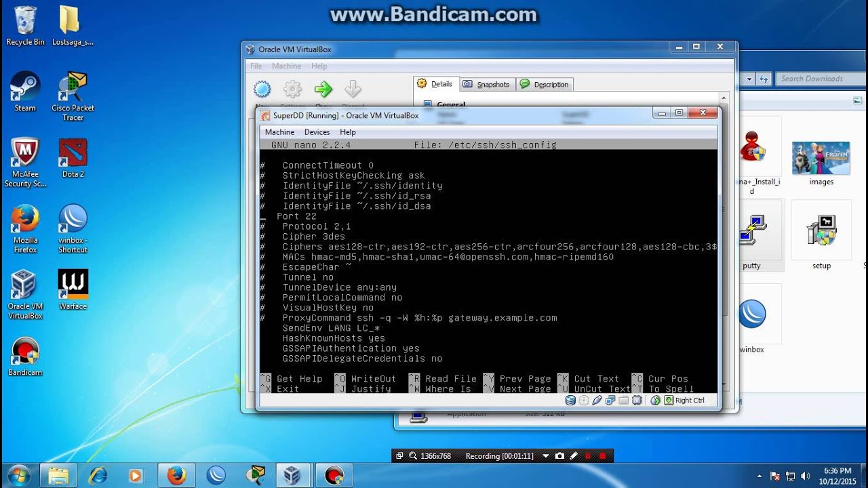The height and width of the screenshot is (488, 868).
Task: Open the Cisco Packet Tracer desktop icon
Action: click(x=73, y=96)
